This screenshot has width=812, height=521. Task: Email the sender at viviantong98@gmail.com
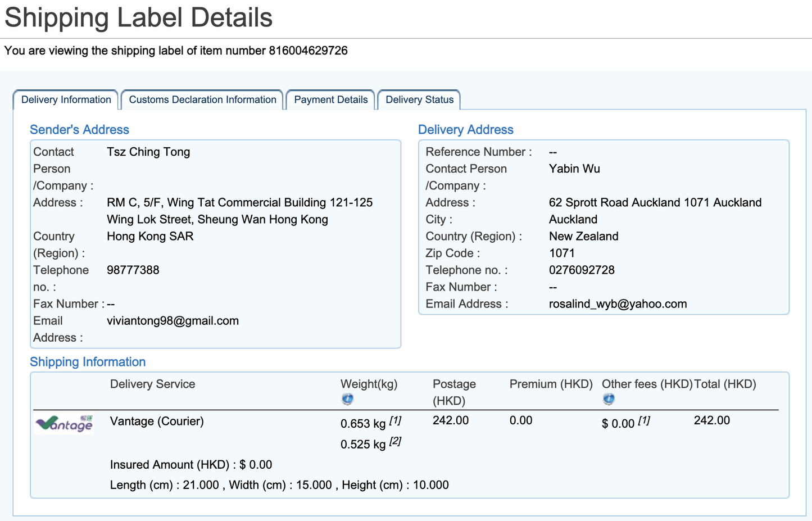click(173, 320)
